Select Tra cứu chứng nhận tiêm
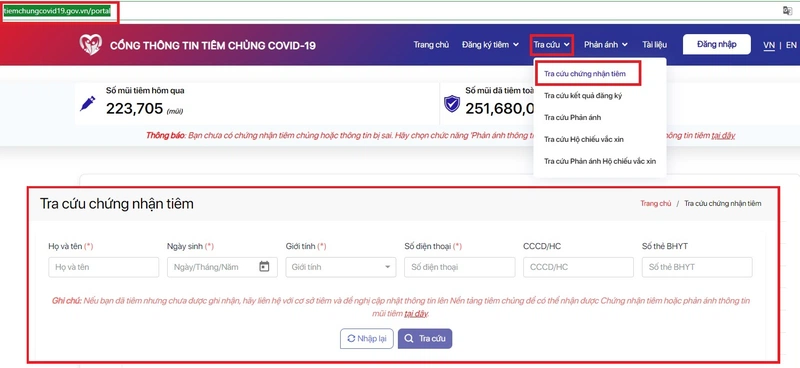The image size is (800, 368). point(585,74)
